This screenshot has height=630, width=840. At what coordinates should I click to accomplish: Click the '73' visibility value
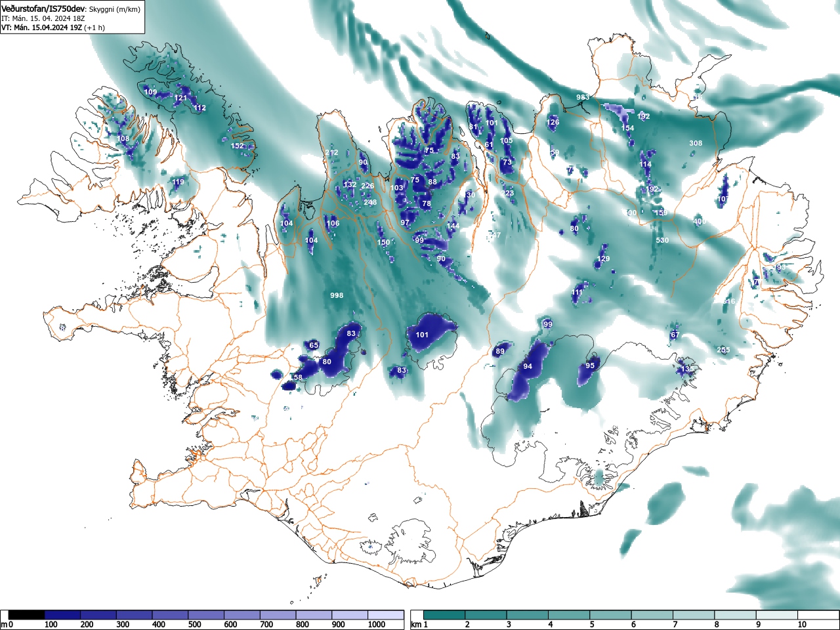[x=507, y=162]
